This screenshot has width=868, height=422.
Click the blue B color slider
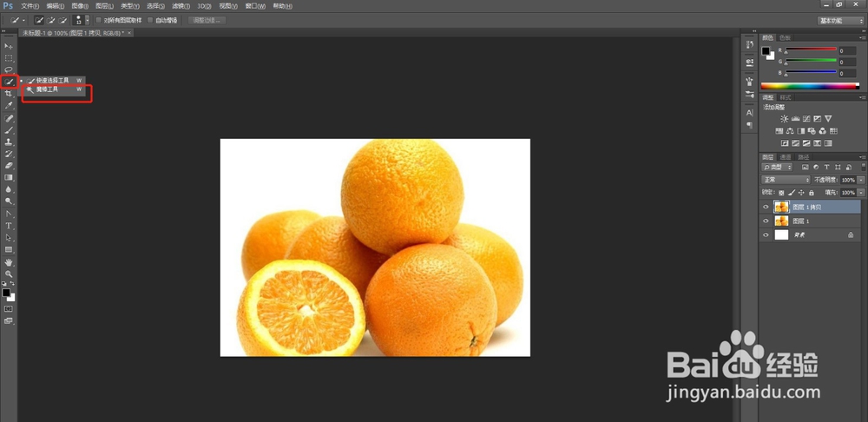coord(811,73)
